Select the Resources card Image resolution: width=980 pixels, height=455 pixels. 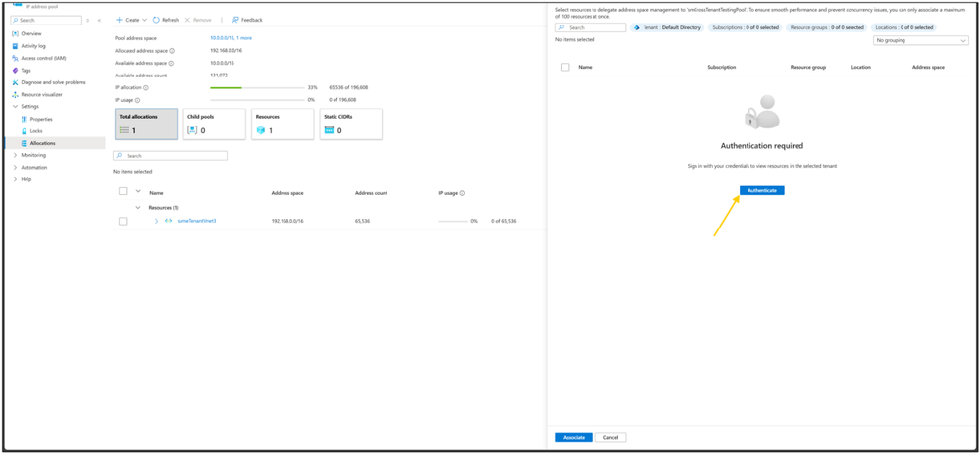(283, 124)
